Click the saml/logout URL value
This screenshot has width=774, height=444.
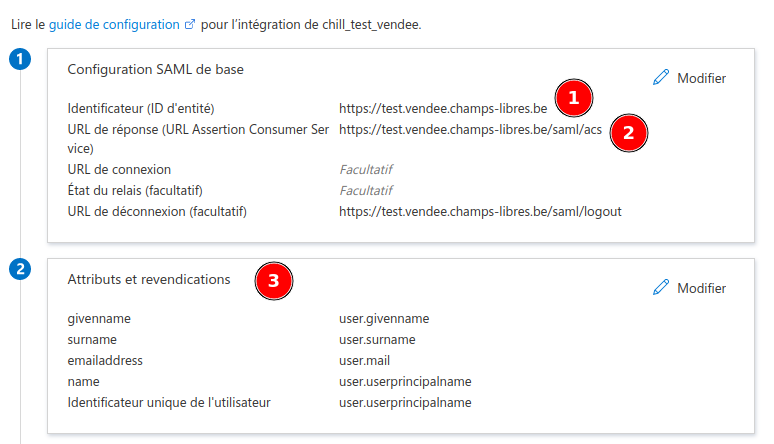(x=480, y=211)
